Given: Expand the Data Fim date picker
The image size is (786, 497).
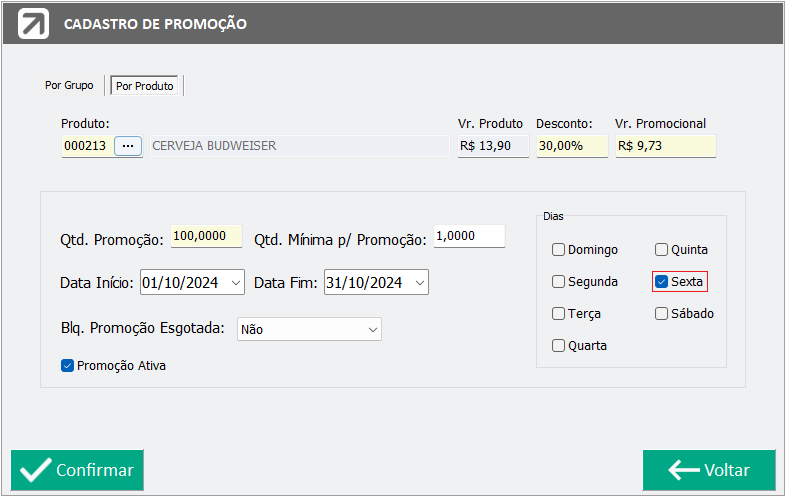Looking at the screenshot, I should pos(420,283).
